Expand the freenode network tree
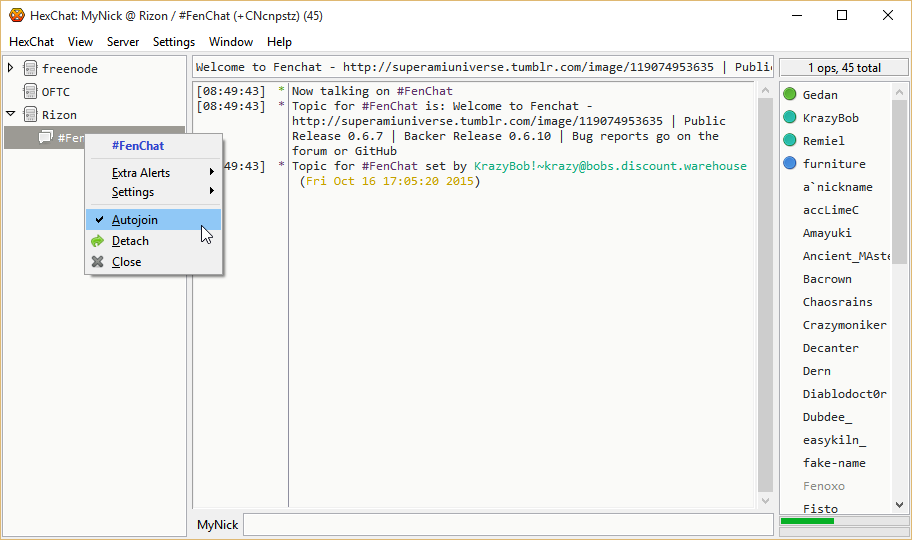The width and height of the screenshot is (912, 540). pos(10,68)
